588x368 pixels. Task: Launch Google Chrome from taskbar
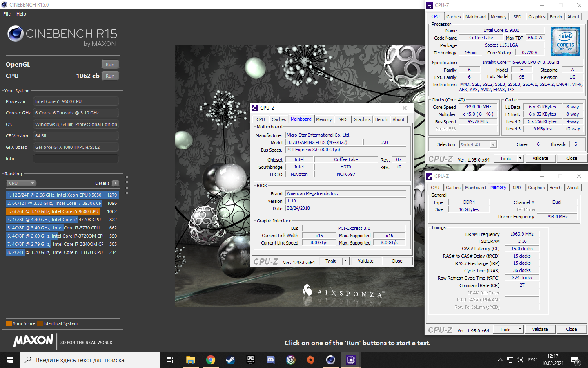(x=211, y=360)
